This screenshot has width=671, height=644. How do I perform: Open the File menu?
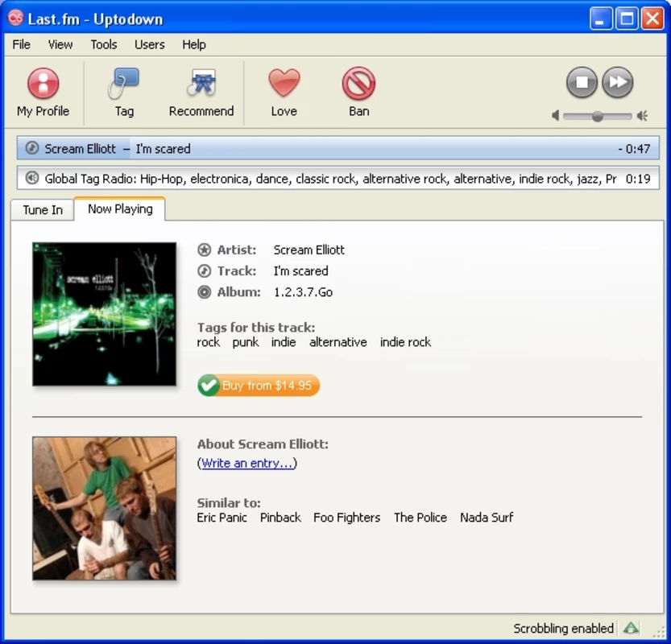pos(22,44)
